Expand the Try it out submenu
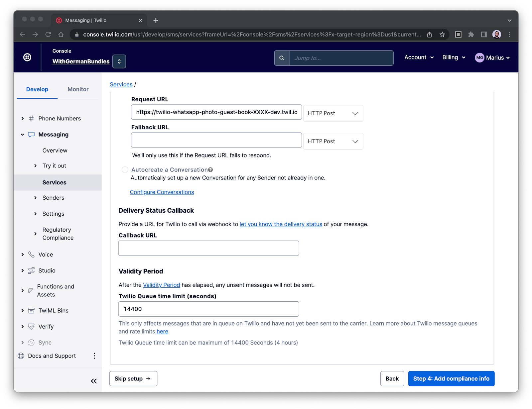The height and width of the screenshot is (409, 532). point(36,166)
